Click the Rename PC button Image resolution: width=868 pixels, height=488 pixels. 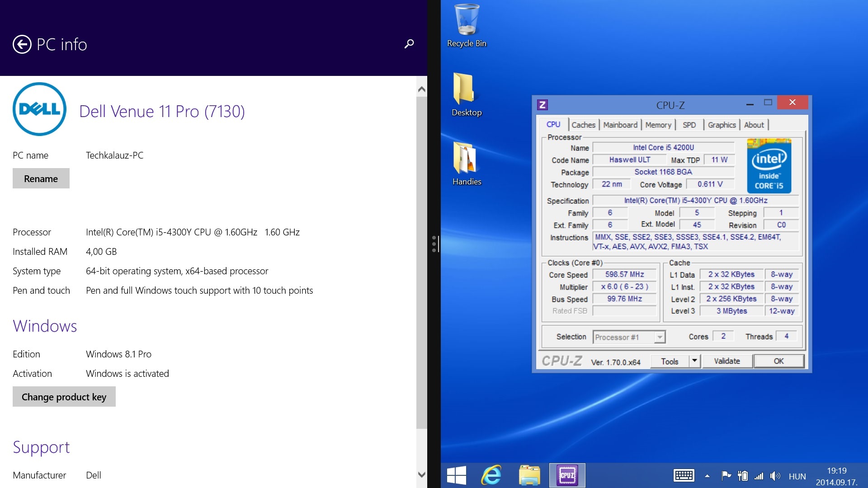41,178
